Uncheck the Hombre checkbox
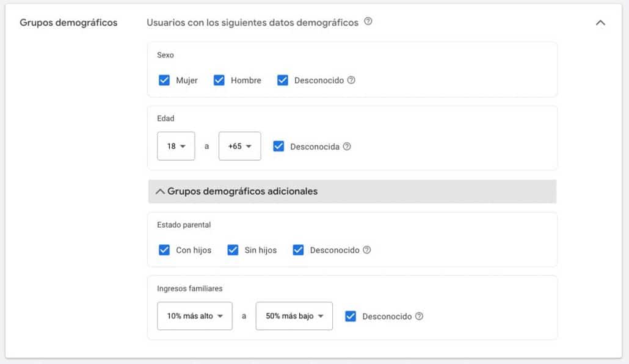This screenshot has width=629, height=364. click(x=219, y=80)
